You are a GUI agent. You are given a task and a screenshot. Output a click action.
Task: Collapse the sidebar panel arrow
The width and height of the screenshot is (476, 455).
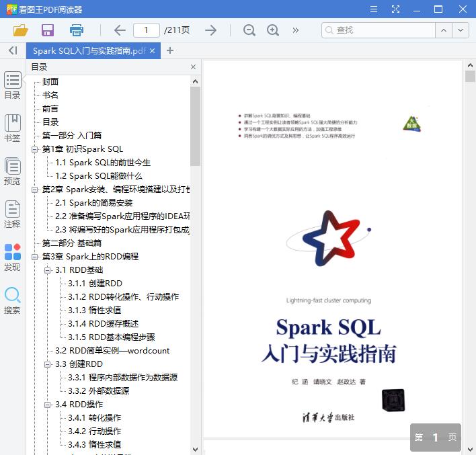click(13, 50)
